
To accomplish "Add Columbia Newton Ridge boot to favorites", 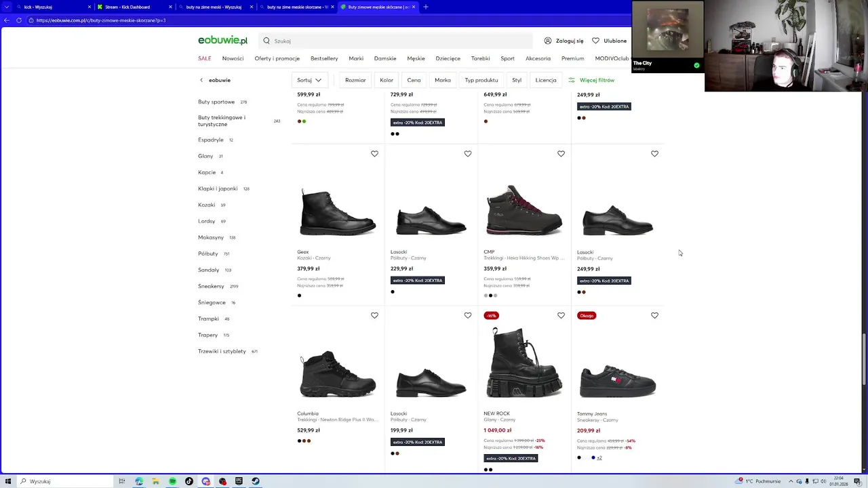I will click(x=374, y=315).
